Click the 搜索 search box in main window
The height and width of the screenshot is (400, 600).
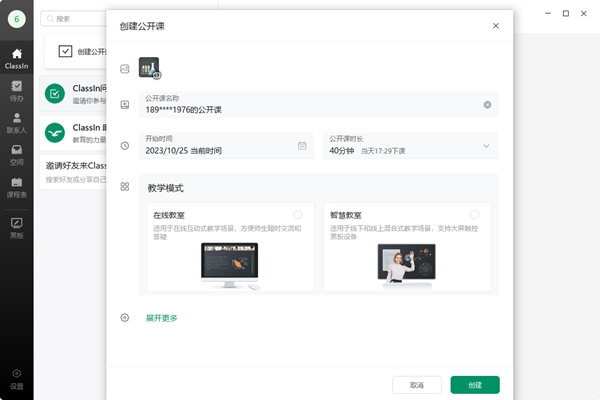coord(73,19)
